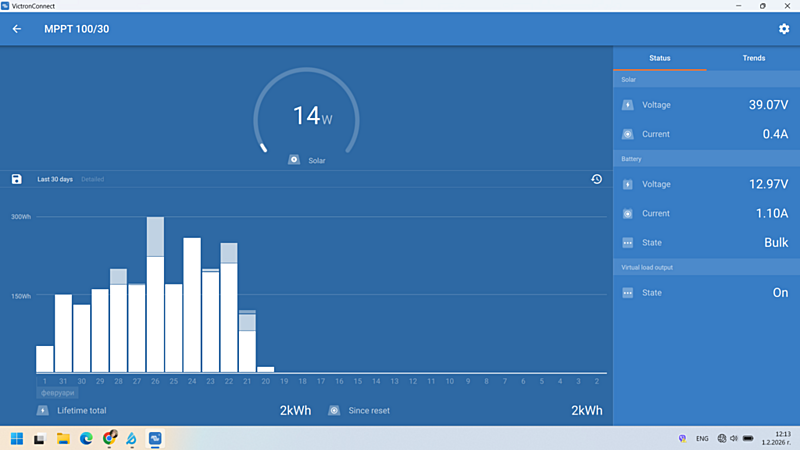Image resolution: width=800 pixels, height=450 pixels.
Task: Select the bar for day 21
Action: pyautogui.click(x=247, y=341)
